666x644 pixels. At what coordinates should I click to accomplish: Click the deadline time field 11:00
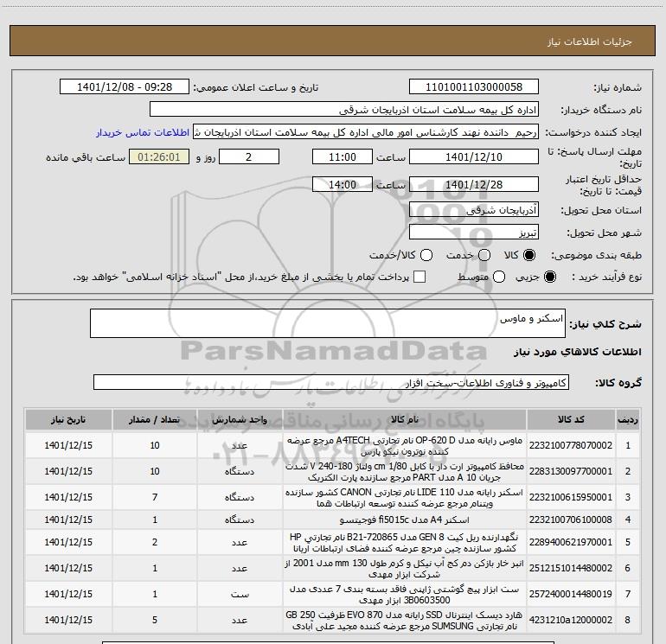(x=343, y=156)
